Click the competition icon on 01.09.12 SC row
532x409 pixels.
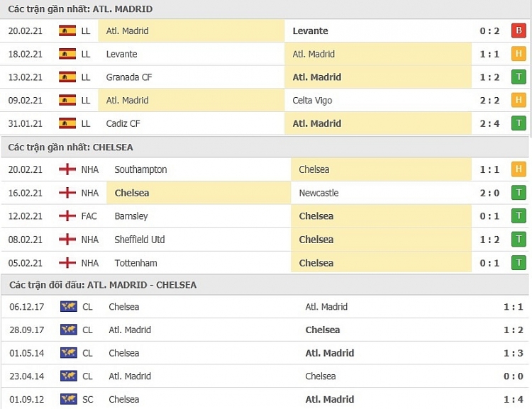coord(69,399)
